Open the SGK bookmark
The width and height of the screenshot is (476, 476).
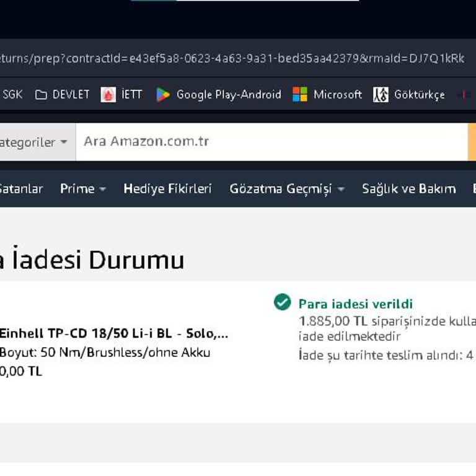[12, 94]
